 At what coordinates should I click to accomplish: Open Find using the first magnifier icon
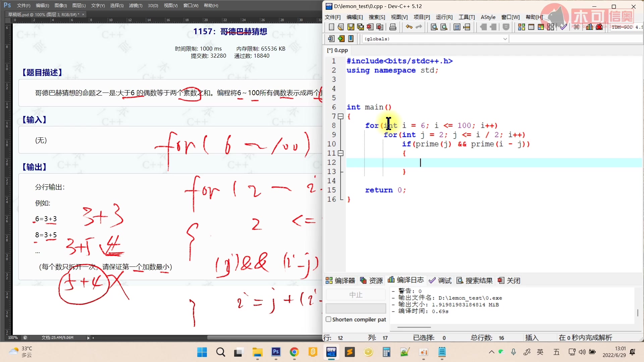pos(434,27)
